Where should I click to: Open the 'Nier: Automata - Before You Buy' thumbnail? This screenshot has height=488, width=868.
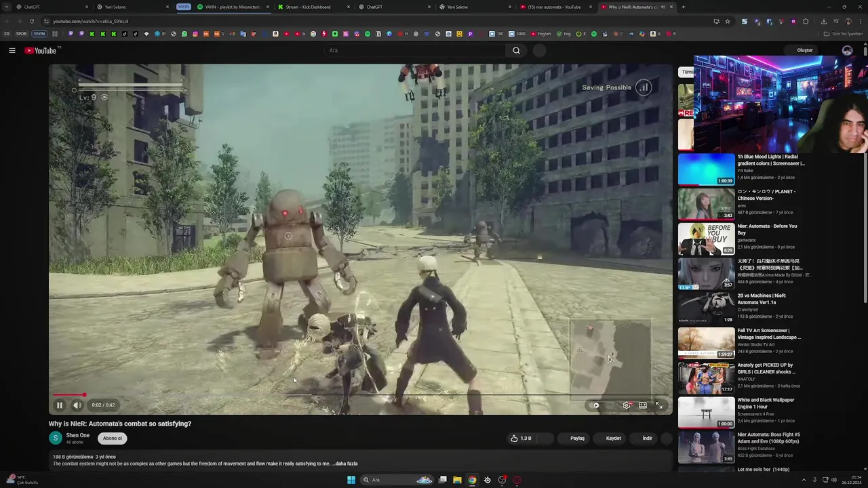tap(706, 239)
